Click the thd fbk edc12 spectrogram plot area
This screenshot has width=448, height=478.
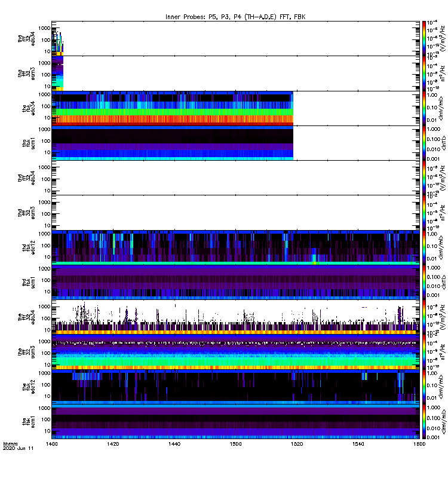[x=235, y=247]
